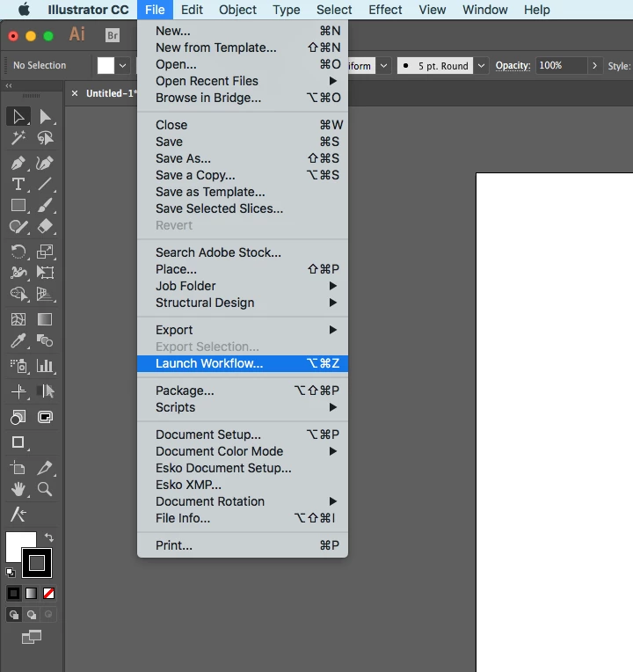
Task: Select the Line Segment tool
Action: (x=45, y=185)
